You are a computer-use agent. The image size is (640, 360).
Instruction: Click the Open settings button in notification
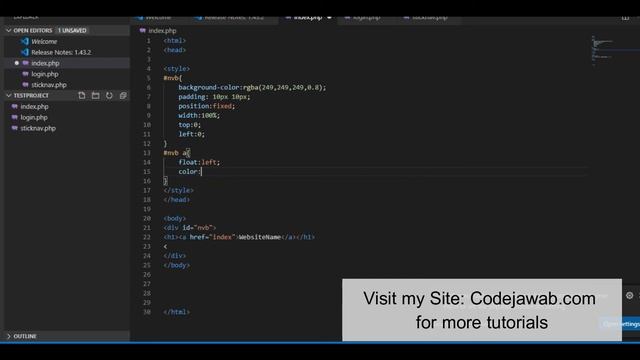(x=621, y=324)
